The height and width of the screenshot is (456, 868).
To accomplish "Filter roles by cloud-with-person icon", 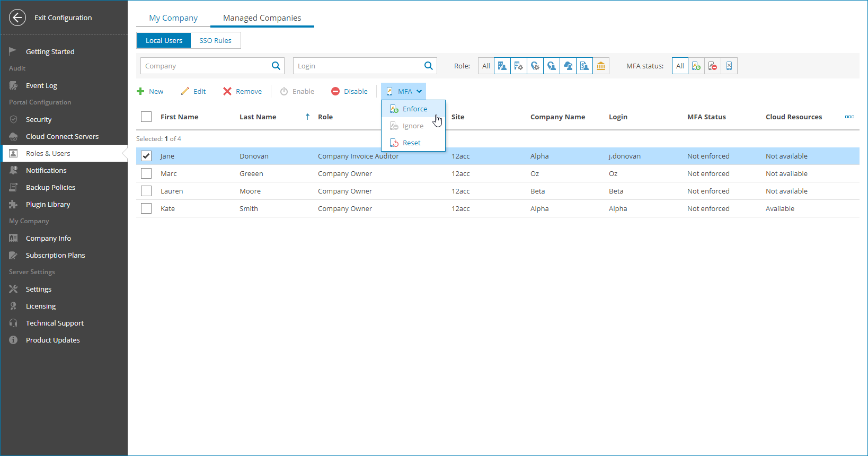I will click(568, 66).
